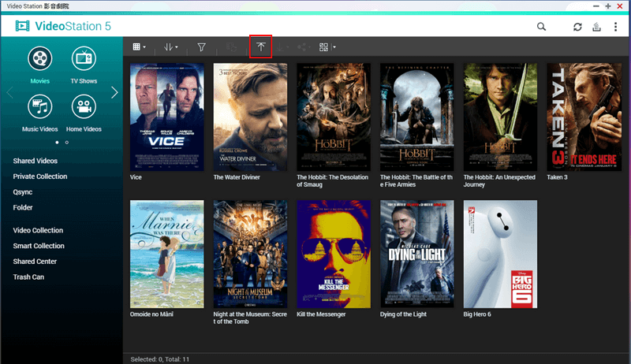This screenshot has width=631, height=364.
Task: Open Video Collection in sidebar
Action: click(38, 230)
